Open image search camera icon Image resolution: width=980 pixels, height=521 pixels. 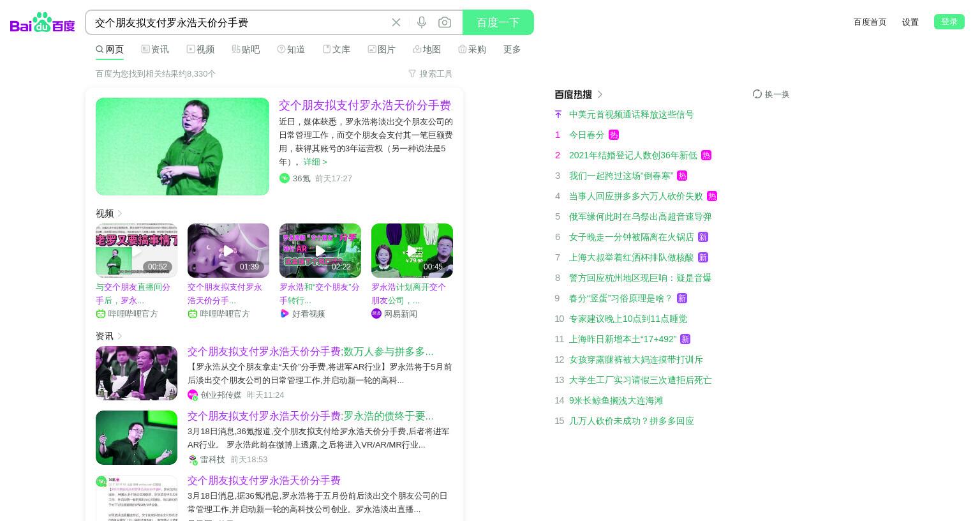(445, 22)
